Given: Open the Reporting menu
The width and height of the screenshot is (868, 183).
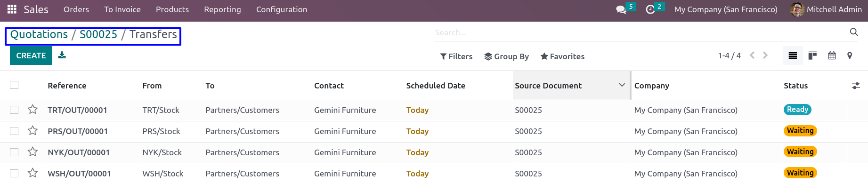Looking at the screenshot, I should click(222, 9).
